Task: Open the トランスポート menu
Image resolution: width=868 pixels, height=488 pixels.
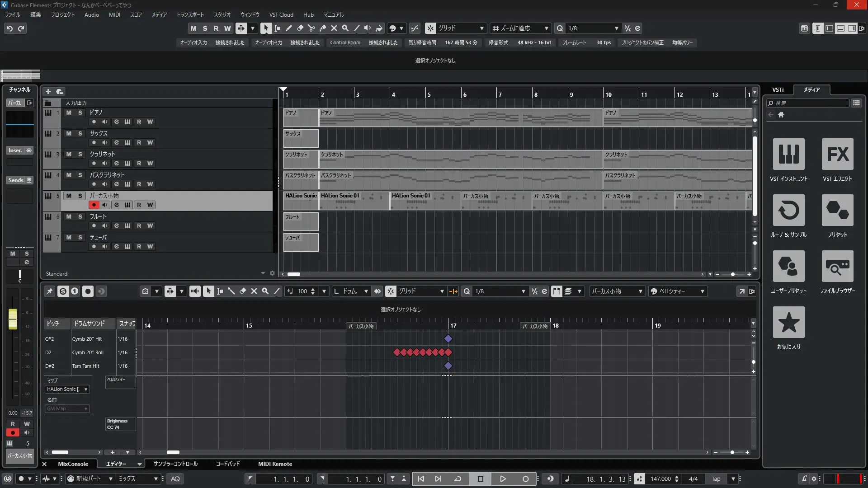Action: coord(190,15)
